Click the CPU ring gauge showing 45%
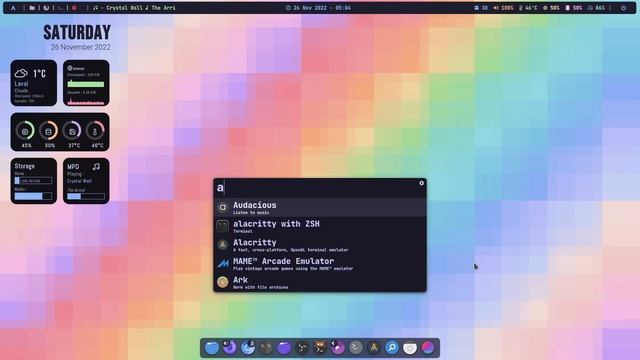 (x=25, y=131)
